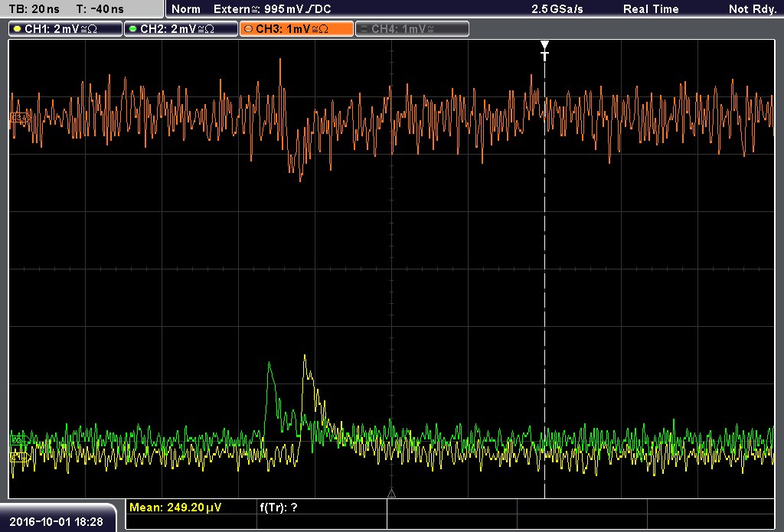Click the tallest orange CH3 spike
The image size is (784, 532).
pyautogui.click(x=280, y=60)
